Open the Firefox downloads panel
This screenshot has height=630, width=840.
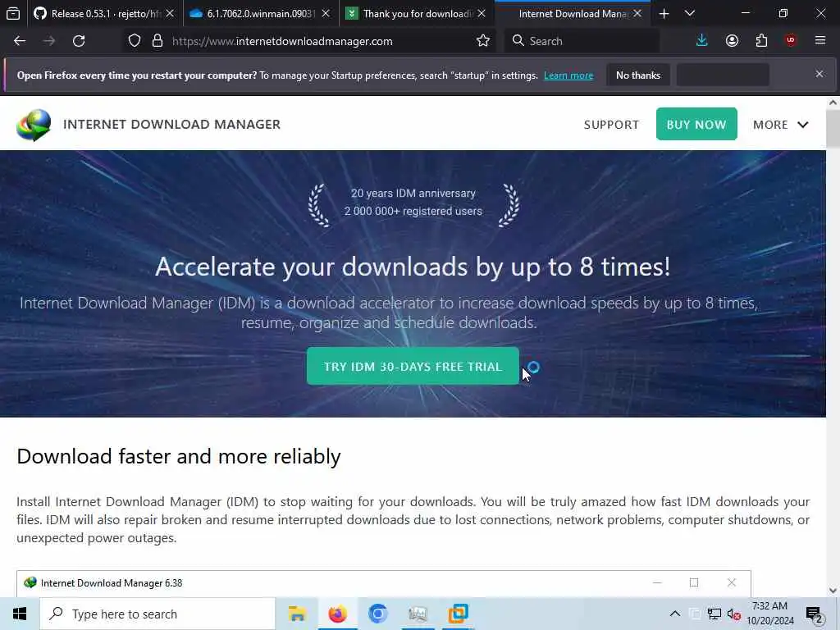(x=702, y=41)
